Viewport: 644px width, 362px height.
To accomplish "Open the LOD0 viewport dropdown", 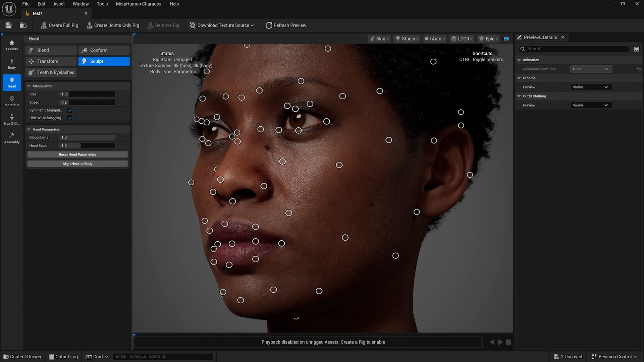I will point(462,39).
